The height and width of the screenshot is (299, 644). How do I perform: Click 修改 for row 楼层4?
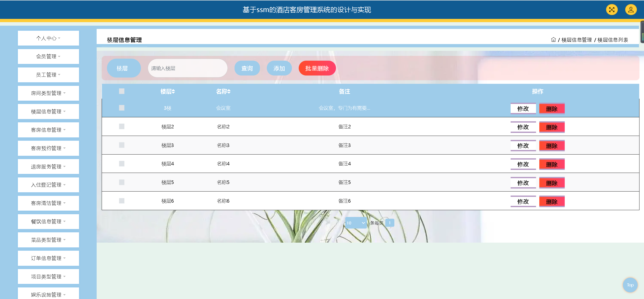[x=523, y=164]
